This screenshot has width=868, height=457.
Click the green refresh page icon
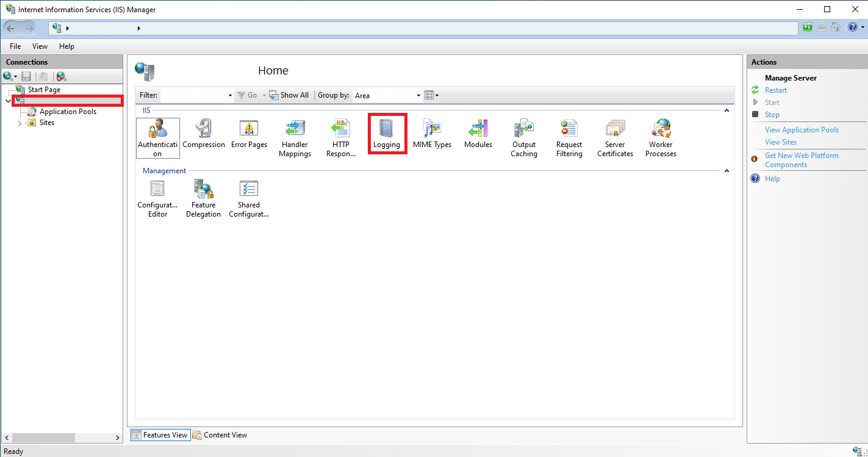tap(808, 27)
